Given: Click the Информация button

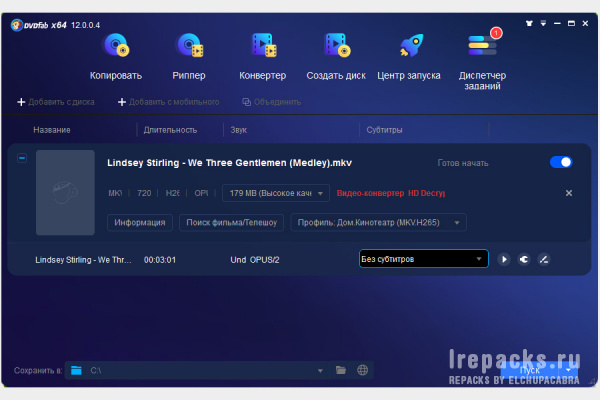Looking at the screenshot, I should click(140, 223).
